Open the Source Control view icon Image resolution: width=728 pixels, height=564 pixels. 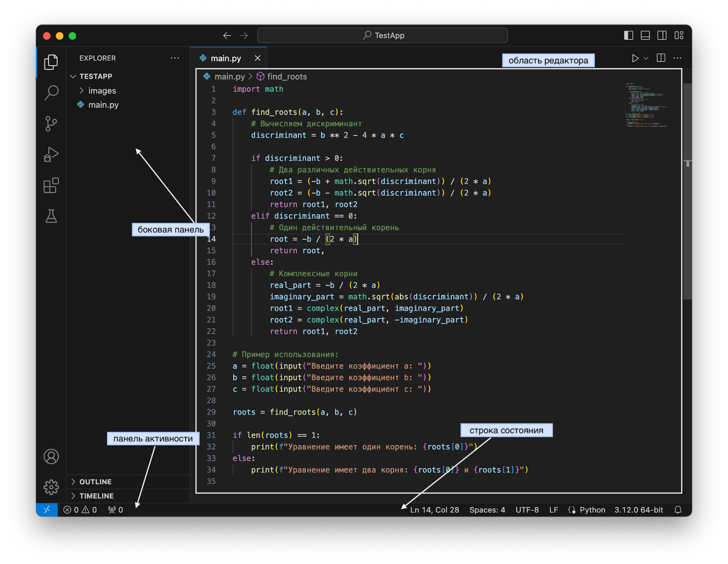(x=51, y=123)
